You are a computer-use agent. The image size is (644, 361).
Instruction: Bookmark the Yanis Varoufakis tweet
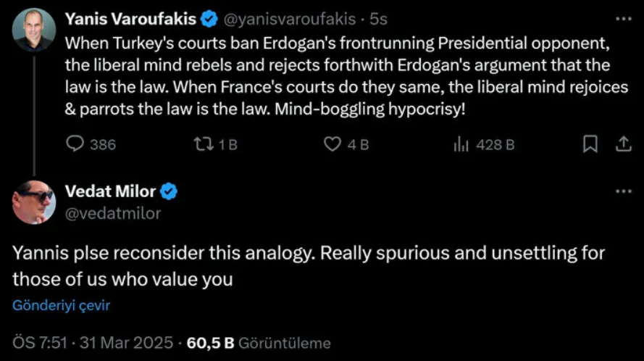tap(590, 144)
